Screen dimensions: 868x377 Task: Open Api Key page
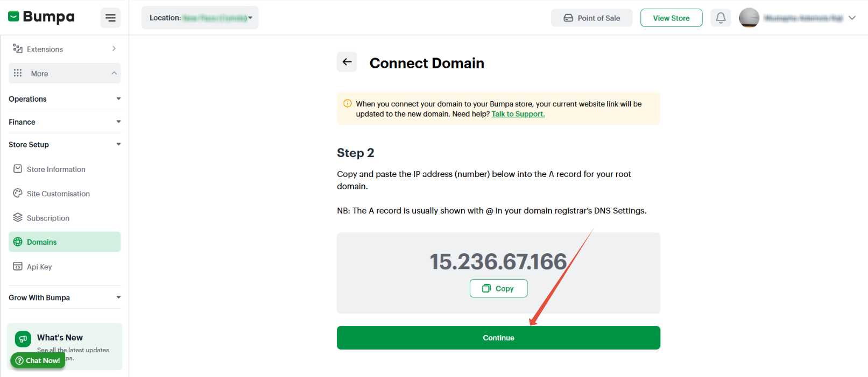tap(65, 267)
